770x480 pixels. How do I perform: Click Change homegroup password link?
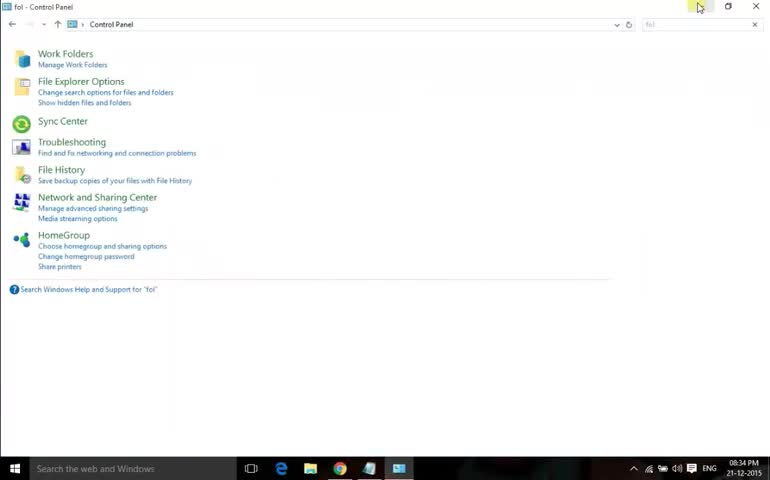point(86,256)
